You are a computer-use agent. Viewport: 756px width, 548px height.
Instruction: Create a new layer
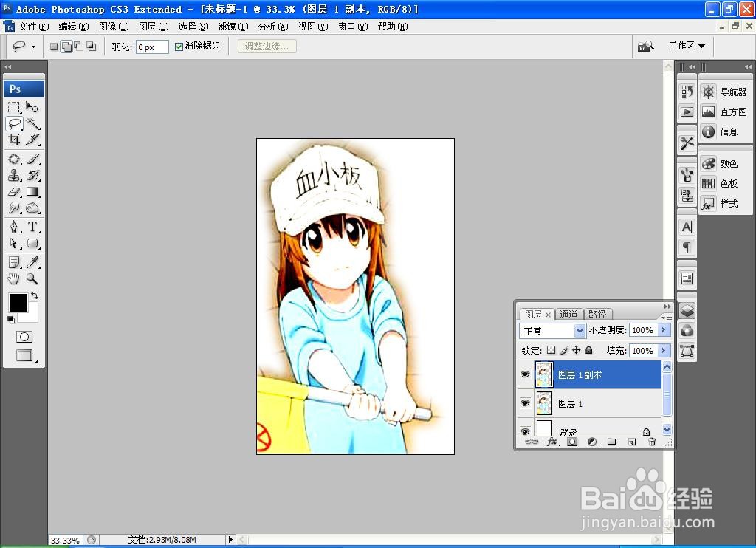(632, 442)
